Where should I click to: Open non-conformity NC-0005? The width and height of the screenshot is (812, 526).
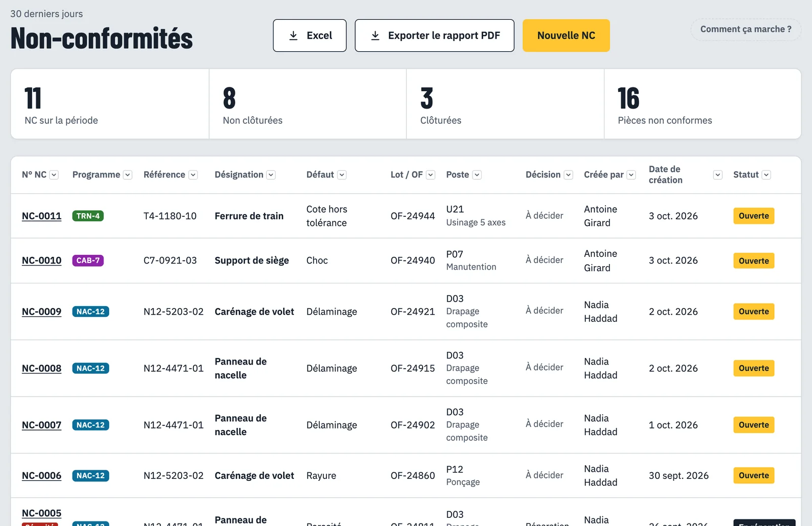(42, 513)
